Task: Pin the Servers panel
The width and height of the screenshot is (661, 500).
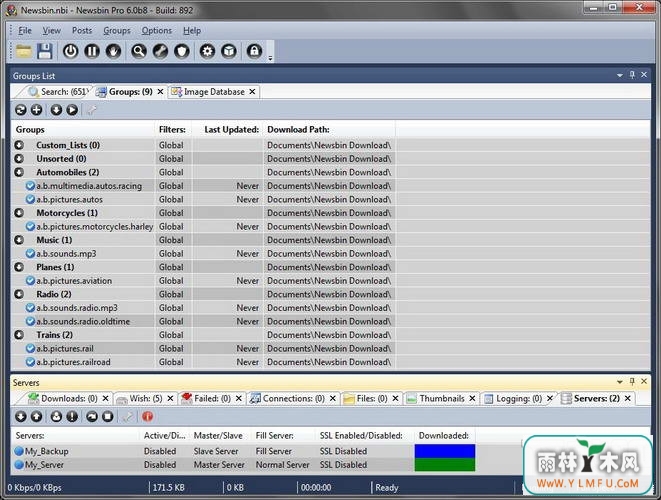Action: coord(632,382)
